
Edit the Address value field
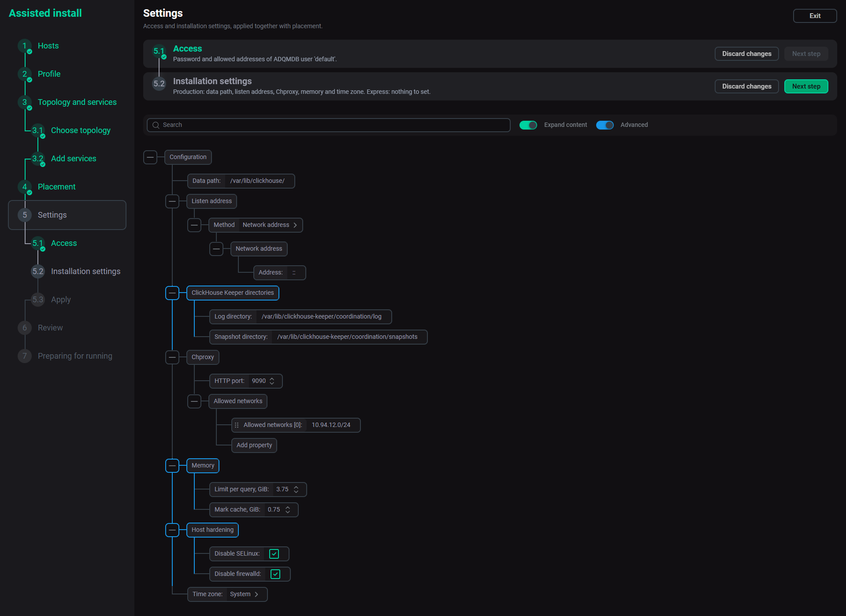tap(296, 273)
